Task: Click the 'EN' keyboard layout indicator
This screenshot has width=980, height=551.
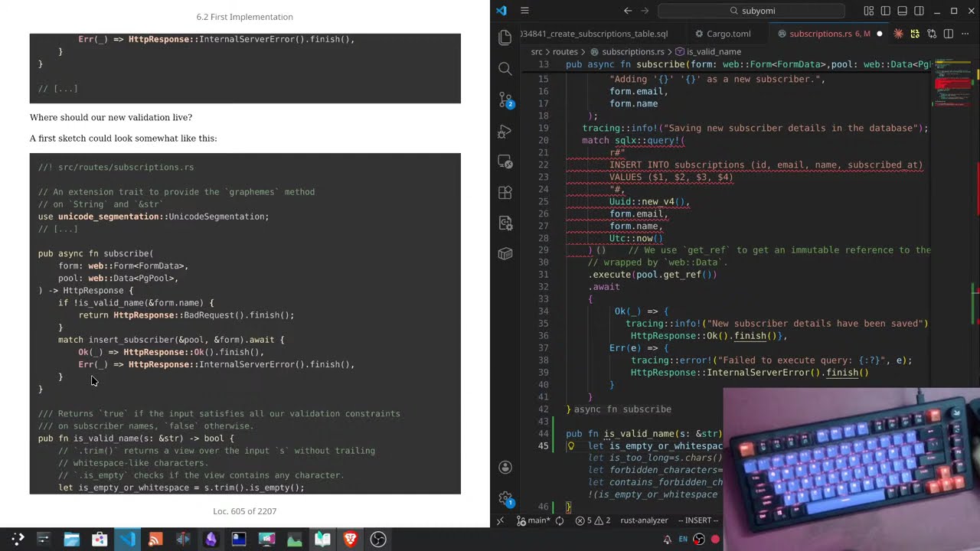Action: click(683, 540)
